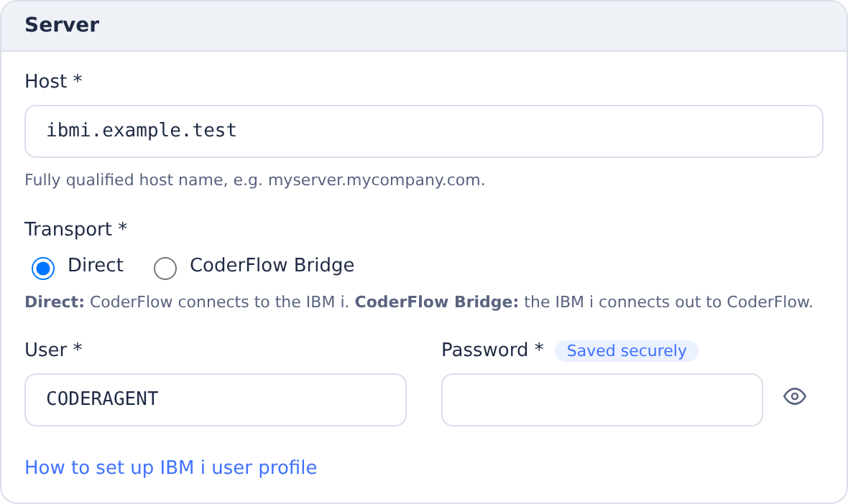Image resolution: width=848 pixels, height=504 pixels.
Task: Click the Direct and CoderFlow Bridge description text
Action: tap(418, 302)
